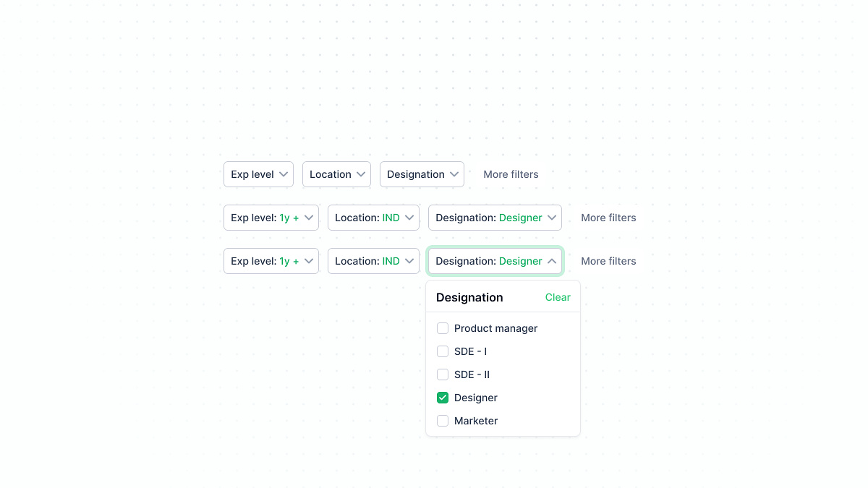Screen dimensions: 868x488
Task: Open the Exp level dropdown
Action: click(258, 174)
